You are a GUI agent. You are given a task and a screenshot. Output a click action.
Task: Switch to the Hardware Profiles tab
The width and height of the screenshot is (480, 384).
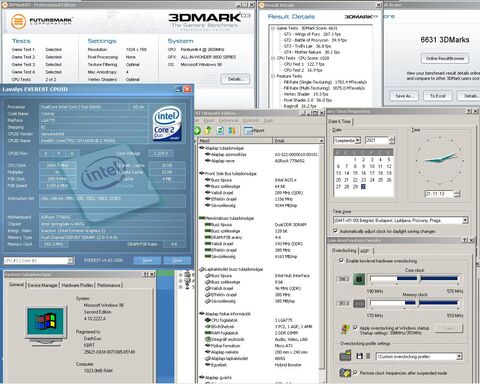(77, 285)
